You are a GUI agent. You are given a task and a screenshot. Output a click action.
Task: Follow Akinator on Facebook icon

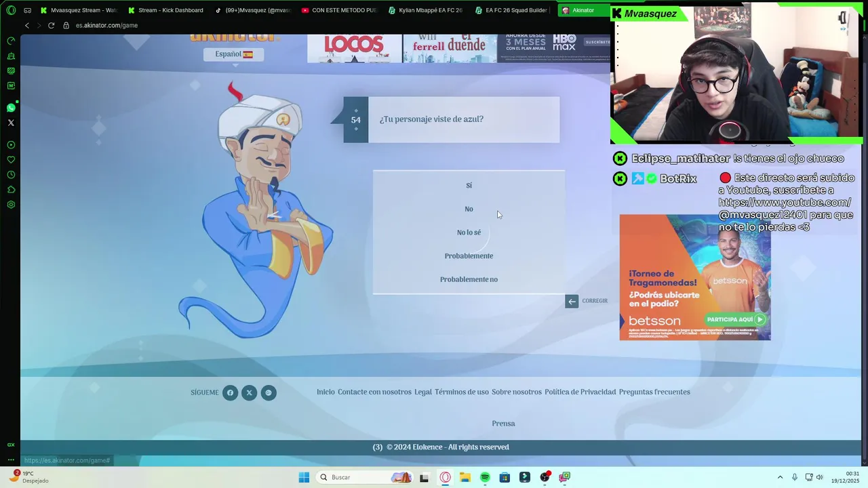coord(230,392)
